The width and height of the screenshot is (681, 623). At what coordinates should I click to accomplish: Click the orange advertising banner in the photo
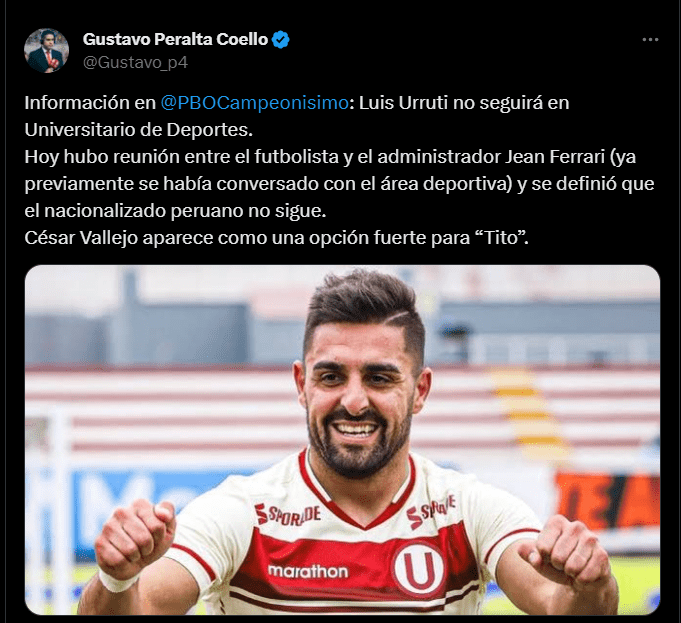[x=608, y=502]
